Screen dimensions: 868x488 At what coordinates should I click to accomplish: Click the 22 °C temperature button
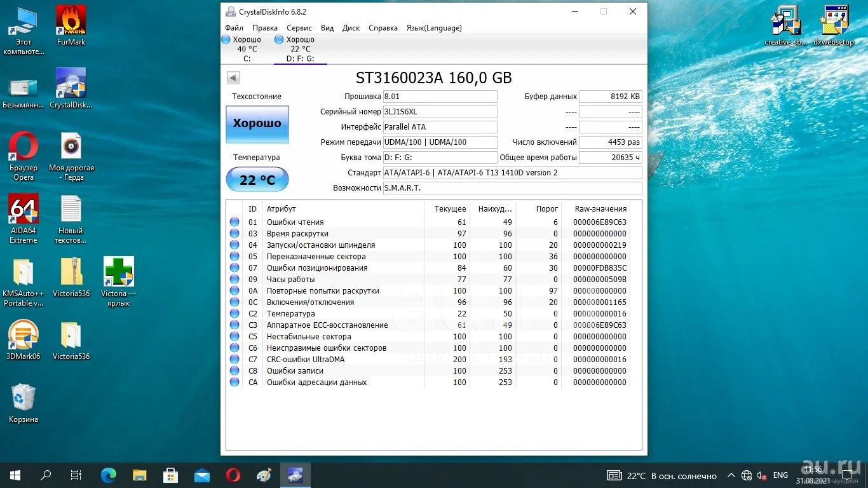coord(257,180)
